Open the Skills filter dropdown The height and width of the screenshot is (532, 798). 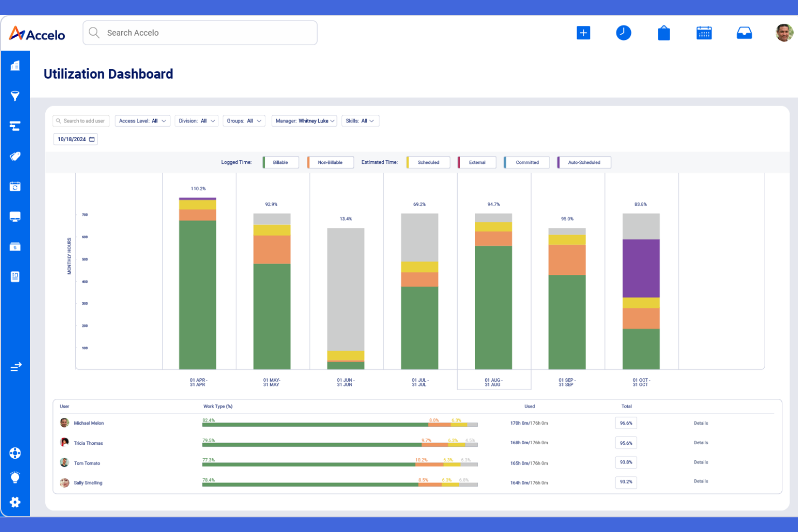point(360,121)
